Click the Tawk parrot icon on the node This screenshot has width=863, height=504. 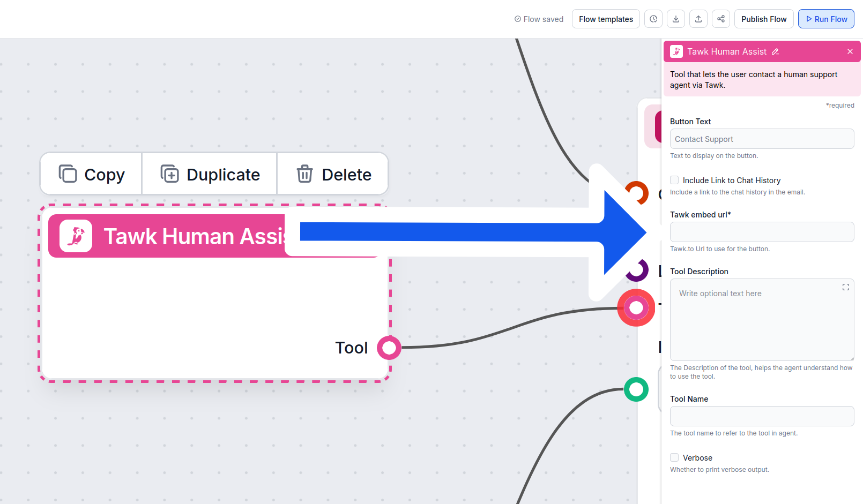76,236
